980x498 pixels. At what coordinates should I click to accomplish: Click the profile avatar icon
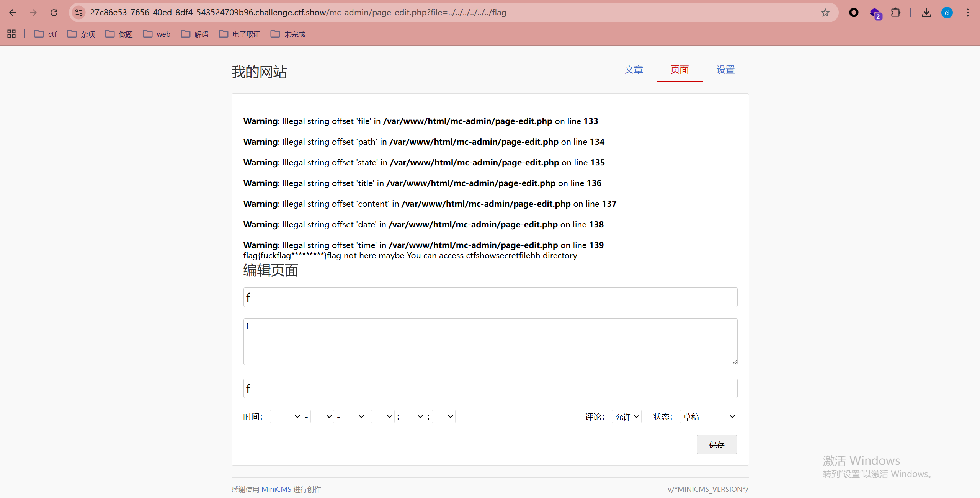point(947,13)
